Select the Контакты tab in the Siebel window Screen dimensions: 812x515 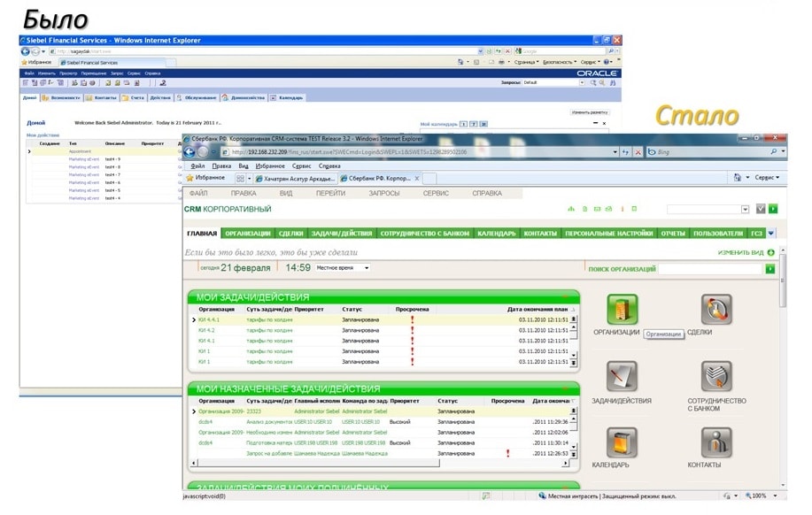pyautogui.click(x=102, y=97)
